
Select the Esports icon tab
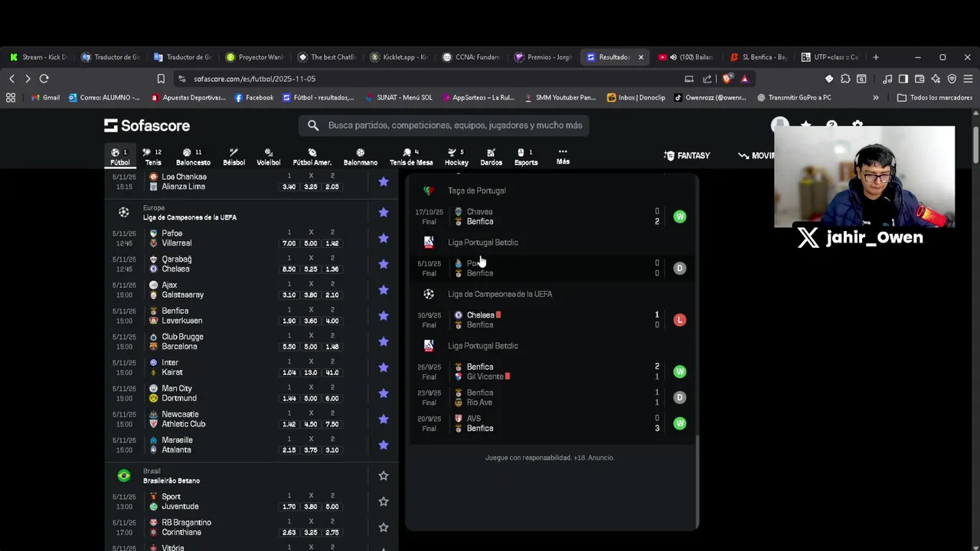coord(525,157)
